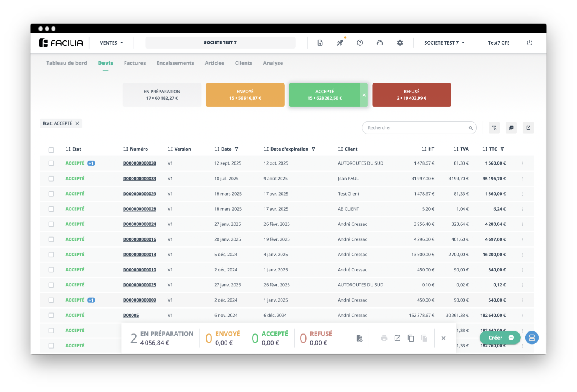Screen dimensions: 577x392
Task: Switch to the Factures tab
Action: [135, 63]
